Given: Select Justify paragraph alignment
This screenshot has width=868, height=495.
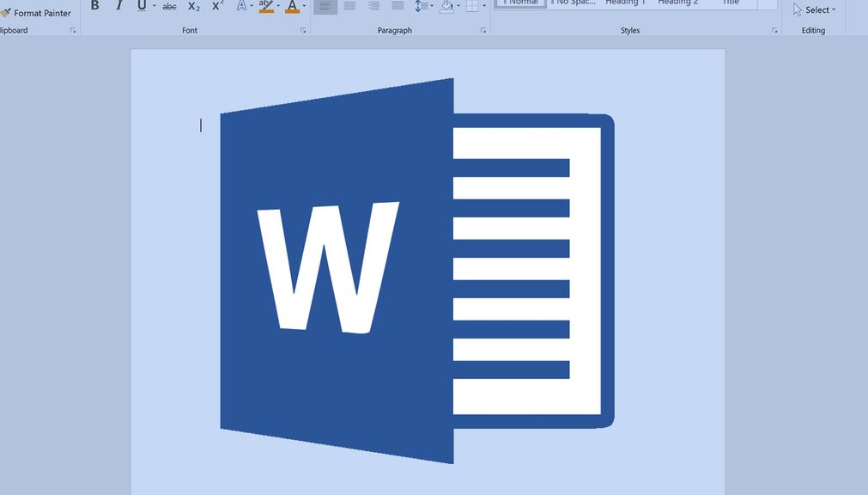Looking at the screenshot, I should 398,5.
